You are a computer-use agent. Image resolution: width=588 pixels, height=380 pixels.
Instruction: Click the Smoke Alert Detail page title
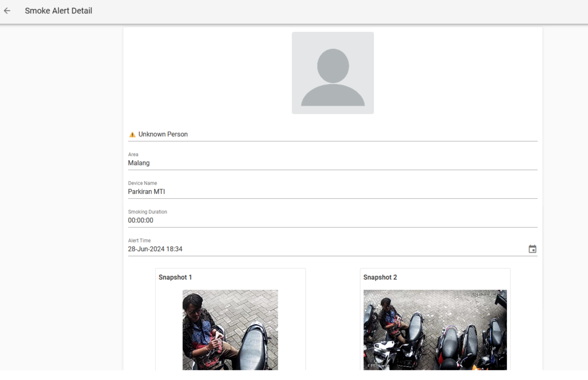pyautogui.click(x=59, y=11)
